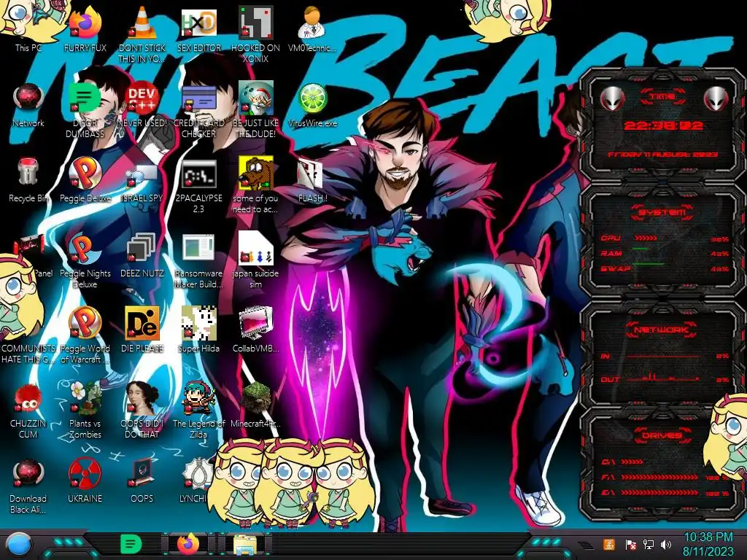Click the NETWORK header in the widget
This screenshot has width=747, height=560.
(x=662, y=329)
